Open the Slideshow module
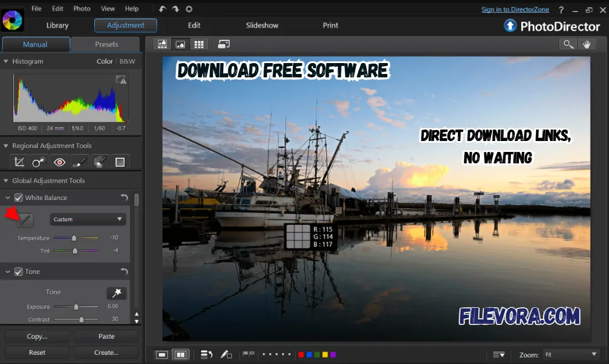 (262, 25)
